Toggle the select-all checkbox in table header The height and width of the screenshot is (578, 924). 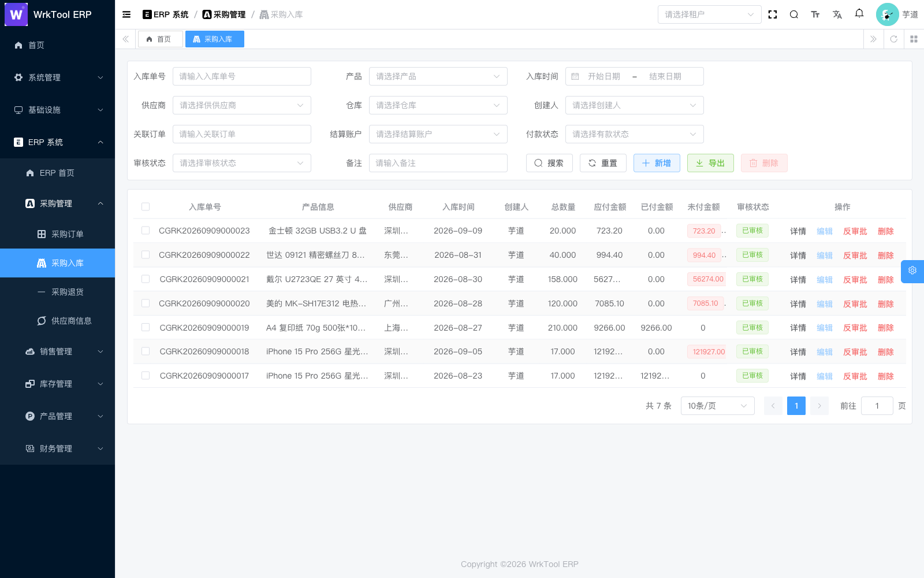click(x=146, y=207)
